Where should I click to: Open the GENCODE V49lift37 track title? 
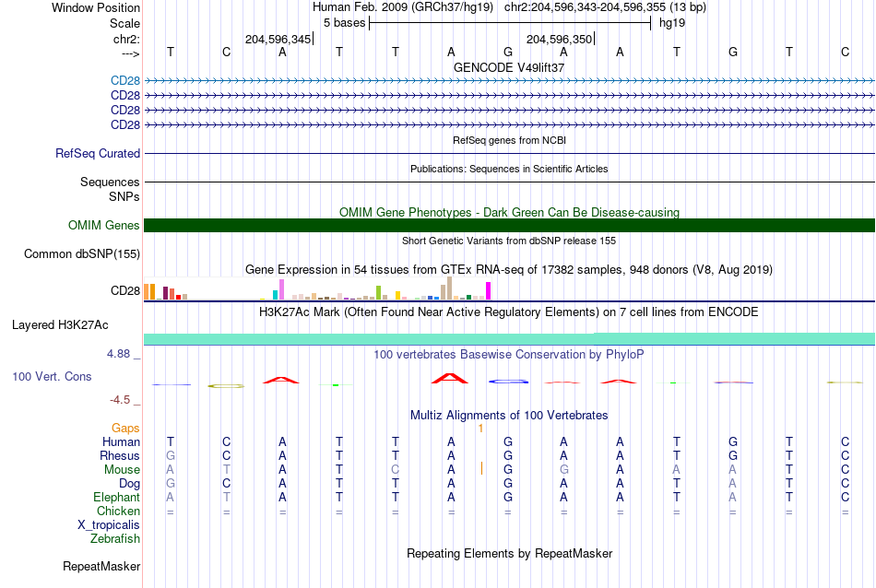point(509,67)
